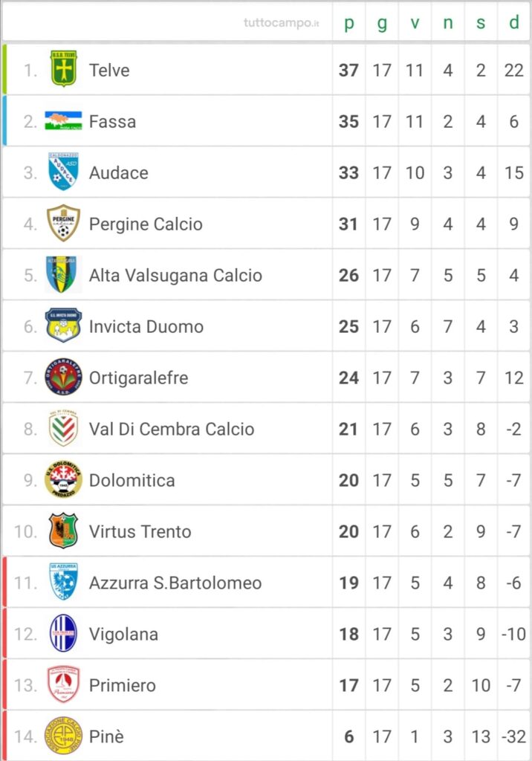Open the Virtus Trento shield icon
532x761 pixels.
point(64,531)
